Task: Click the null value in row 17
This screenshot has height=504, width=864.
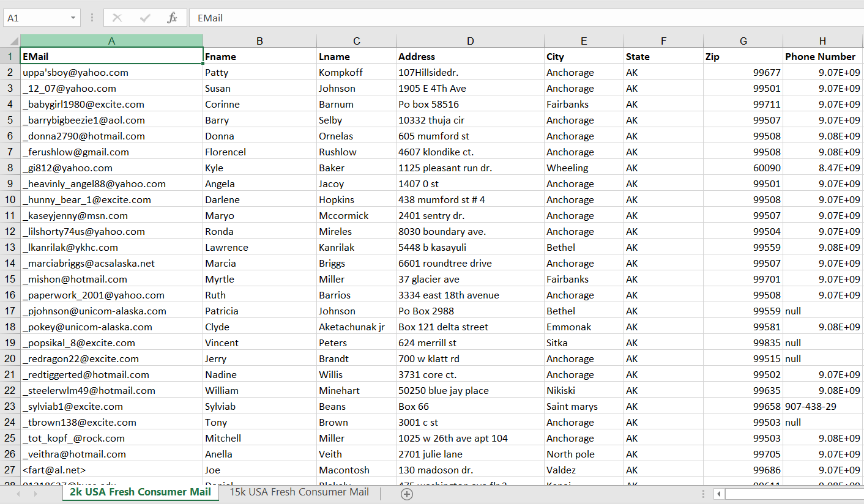Action: pos(792,311)
